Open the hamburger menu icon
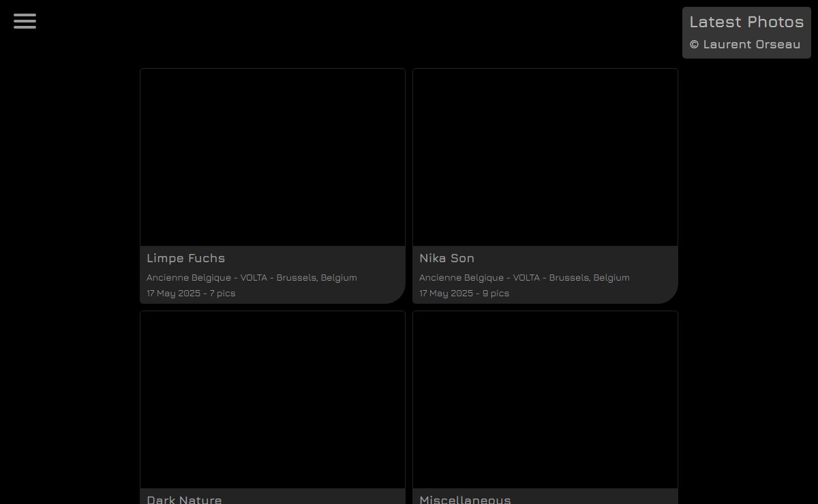The height and width of the screenshot is (504, 818). click(x=25, y=21)
